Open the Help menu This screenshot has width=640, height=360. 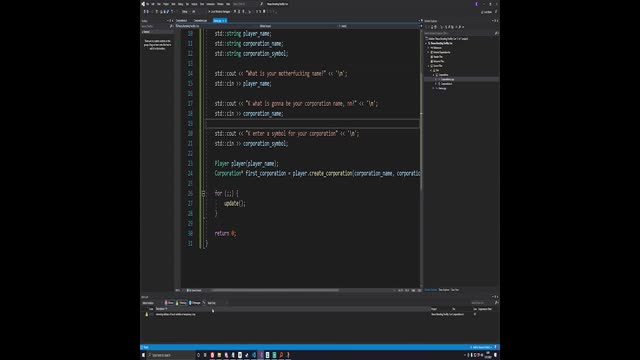pos(228,4)
